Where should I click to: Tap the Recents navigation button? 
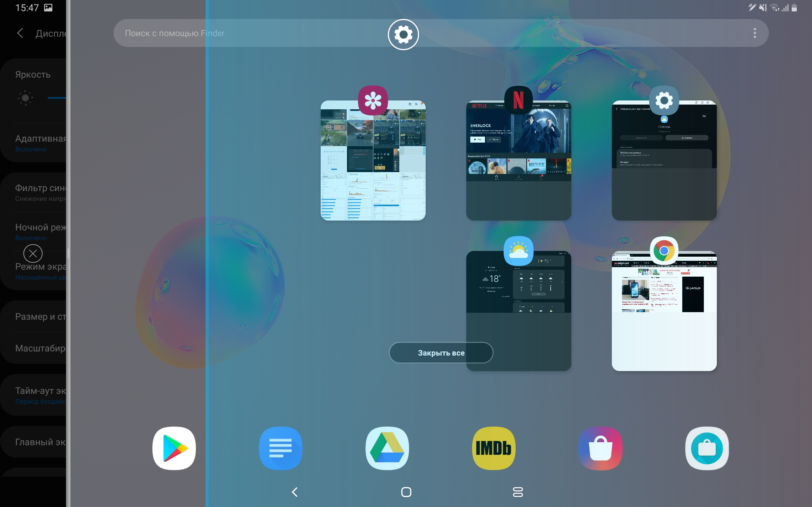click(x=518, y=492)
